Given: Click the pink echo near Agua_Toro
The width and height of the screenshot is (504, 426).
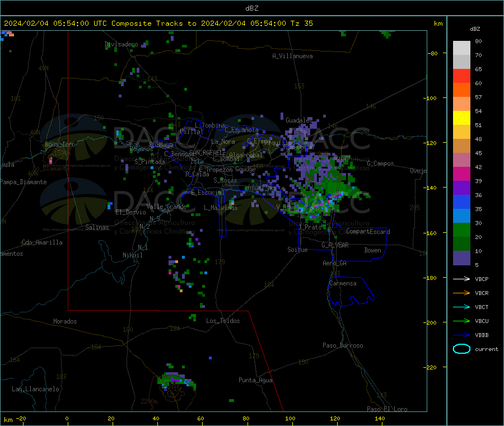Looking at the screenshot, I should pyautogui.click(x=50, y=160).
